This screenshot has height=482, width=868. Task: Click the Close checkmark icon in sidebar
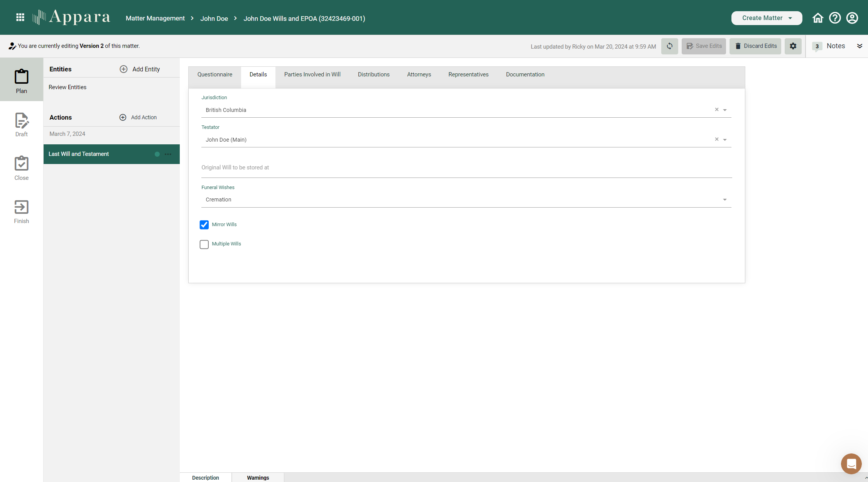pos(21,167)
